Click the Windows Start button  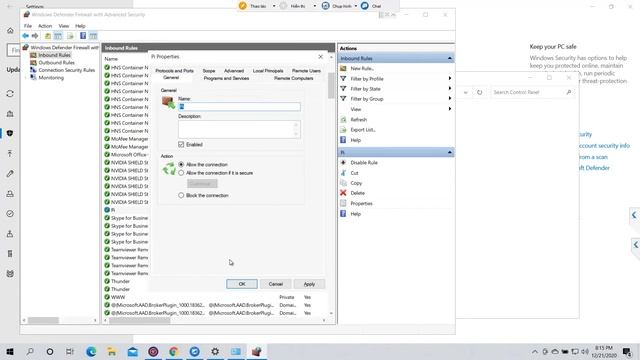pos(10,351)
